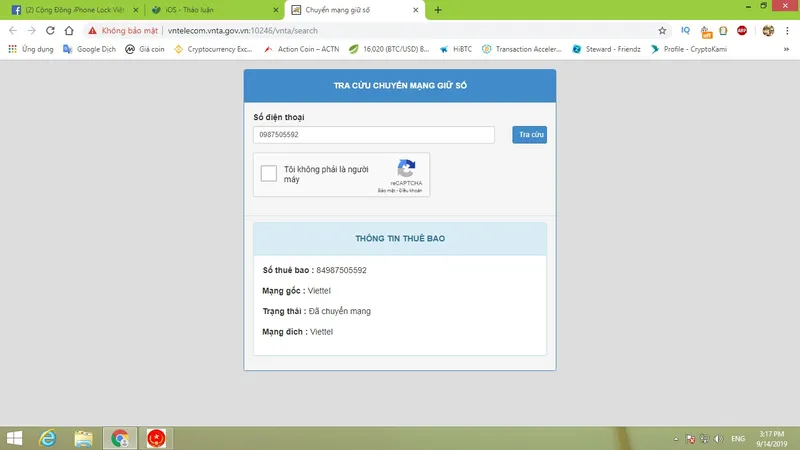Check the "Tôi không phải là người máy" box
Screen dimensions: 800x450
(269, 174)
